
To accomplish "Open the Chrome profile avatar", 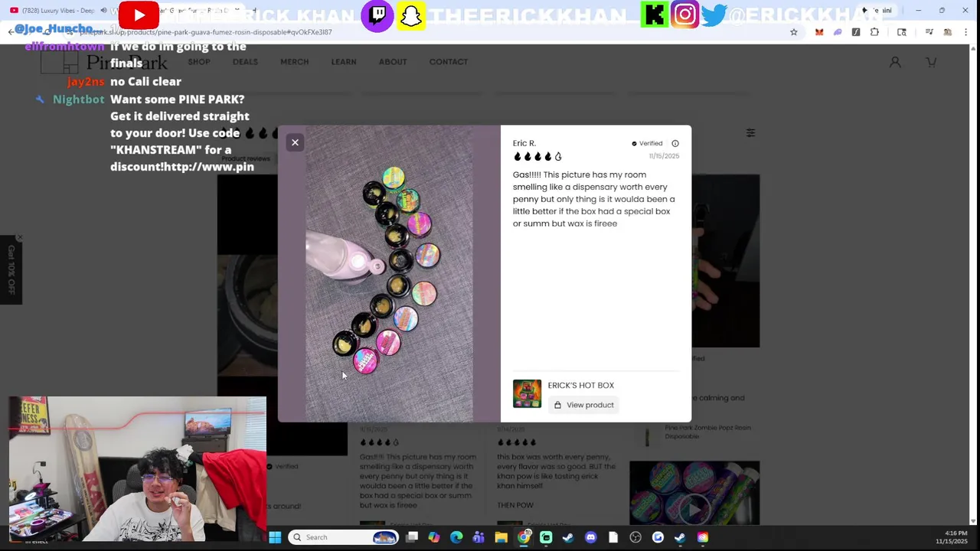I will (948, 32).
